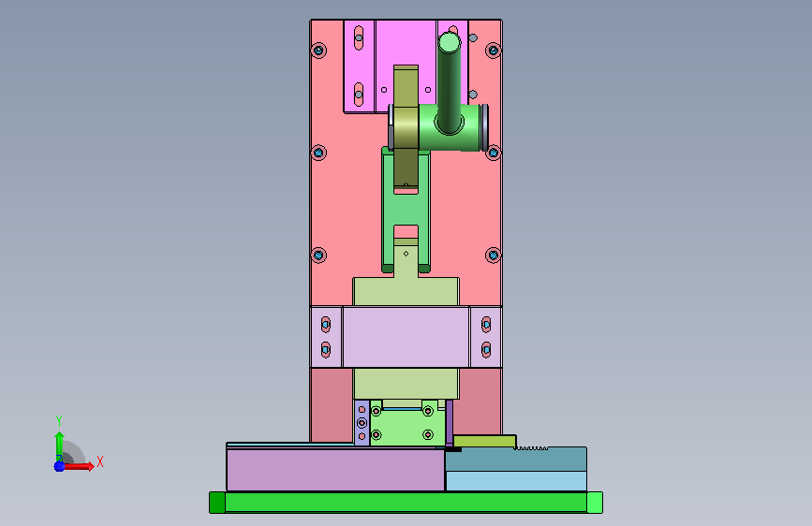Select the upper slot on magenta plate
This screenshot has height=526, width=812.
[359, 37]
